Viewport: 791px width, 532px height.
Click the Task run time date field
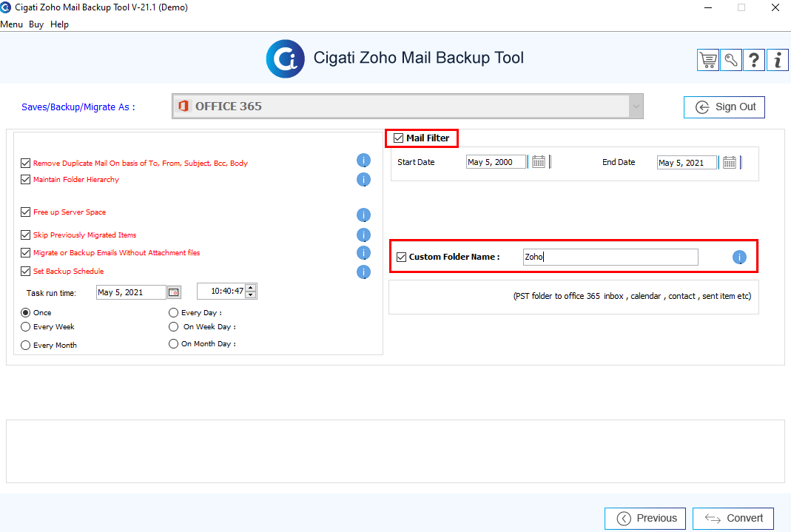coord(131,292)
